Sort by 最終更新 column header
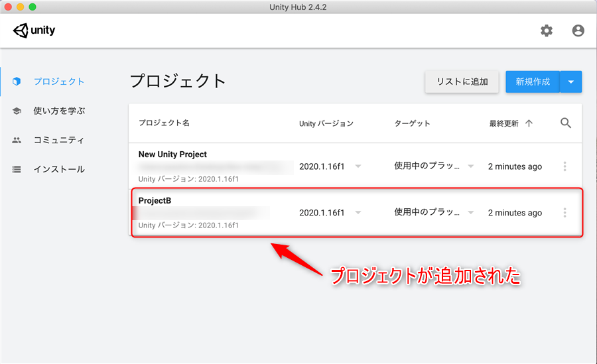 (x=503, y=123)
